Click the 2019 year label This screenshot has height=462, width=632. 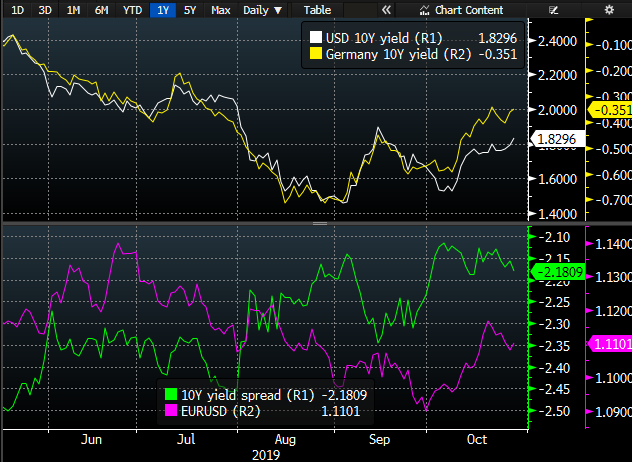click(266, 455)
